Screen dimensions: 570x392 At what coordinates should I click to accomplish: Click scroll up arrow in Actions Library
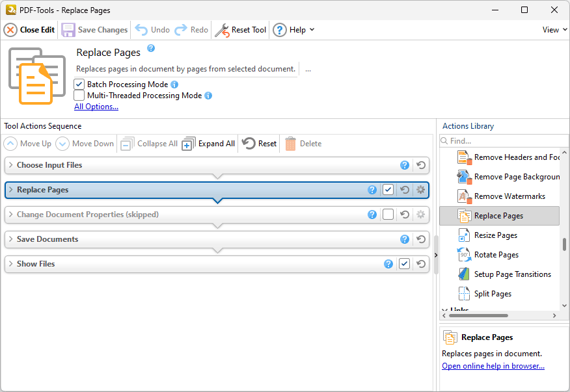(564, 153)
